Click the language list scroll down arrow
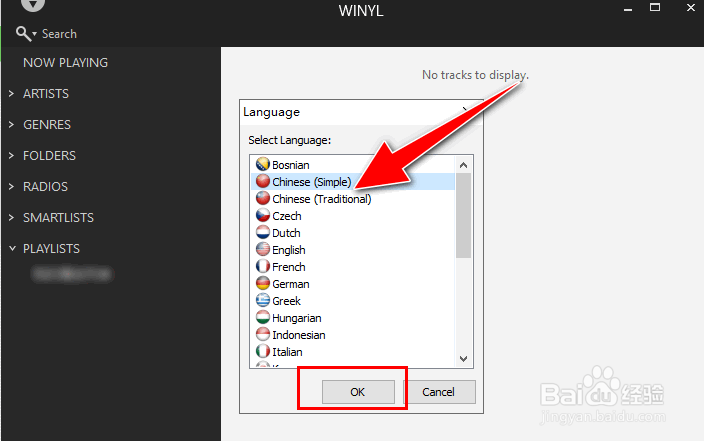The height and width of the screenshot is (441, 704). pyautogui.click(x=463, y=358)
